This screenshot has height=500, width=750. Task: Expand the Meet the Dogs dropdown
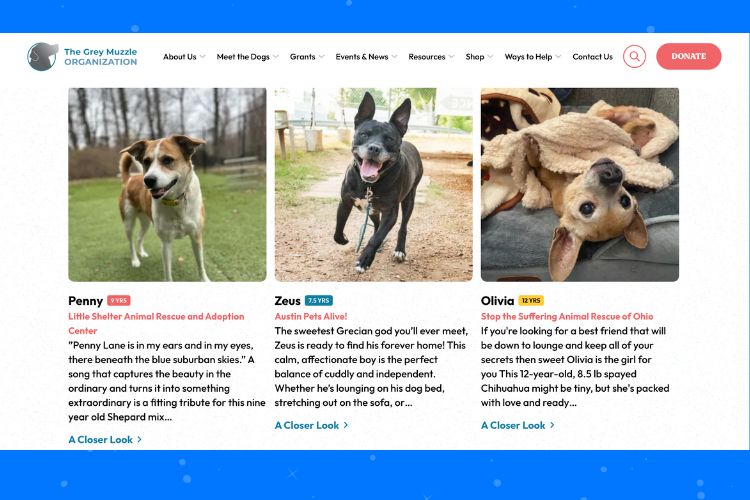[247, 56]
